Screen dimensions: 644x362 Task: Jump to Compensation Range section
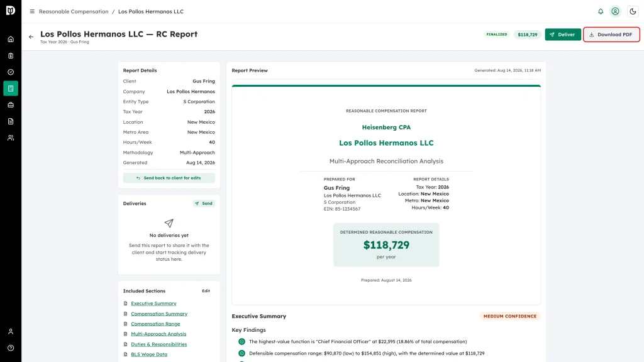point(155,324)
